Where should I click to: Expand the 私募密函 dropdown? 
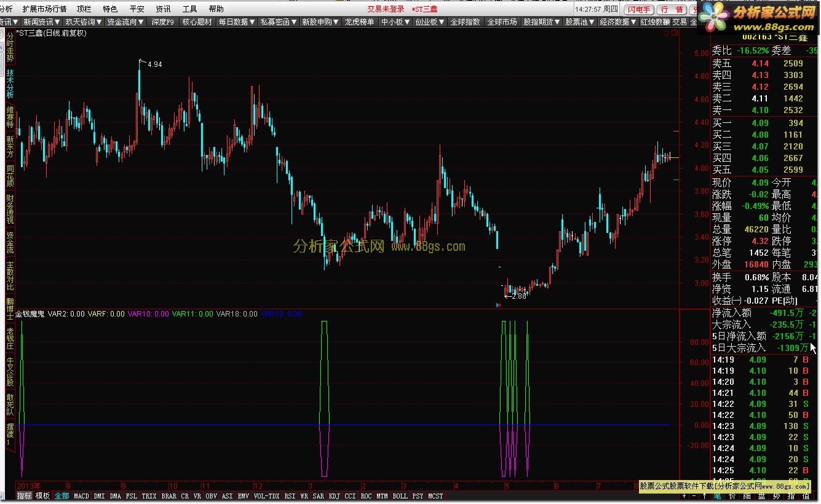tap(279, 22)
